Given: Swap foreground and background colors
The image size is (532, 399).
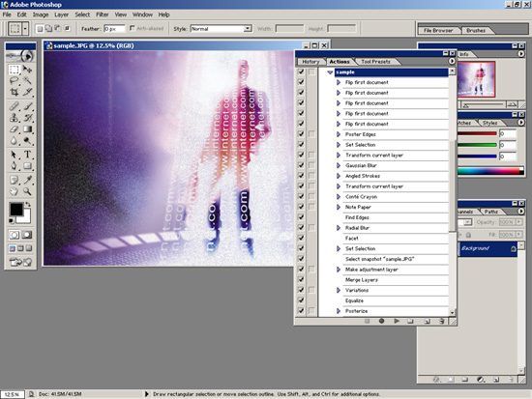Looking at the screenshot, I should (28, 205).
